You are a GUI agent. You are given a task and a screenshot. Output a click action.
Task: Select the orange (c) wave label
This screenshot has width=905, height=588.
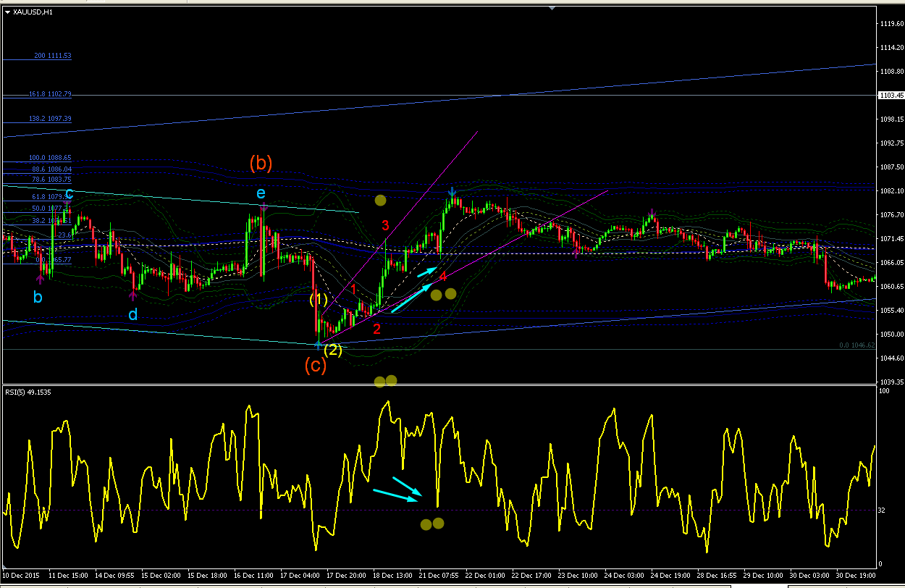click(x=315, y=366)
